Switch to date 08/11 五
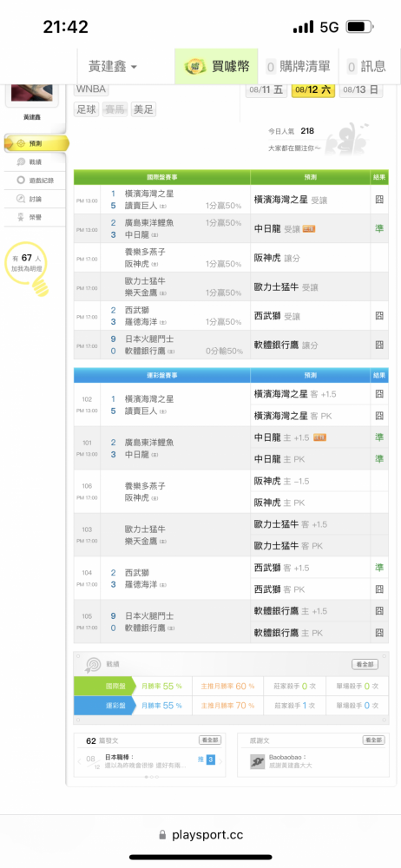The image size is (401, 868). point(266,89)
